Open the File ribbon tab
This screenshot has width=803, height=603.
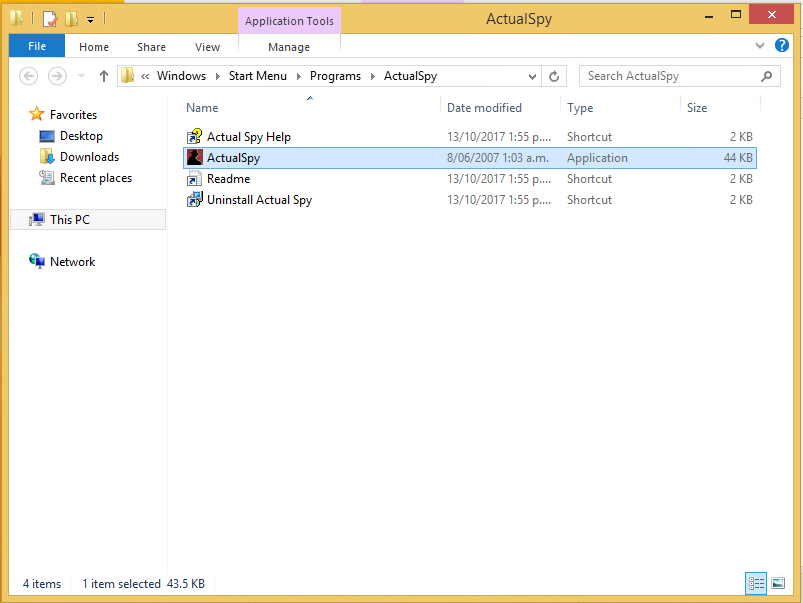coord(37,46)
